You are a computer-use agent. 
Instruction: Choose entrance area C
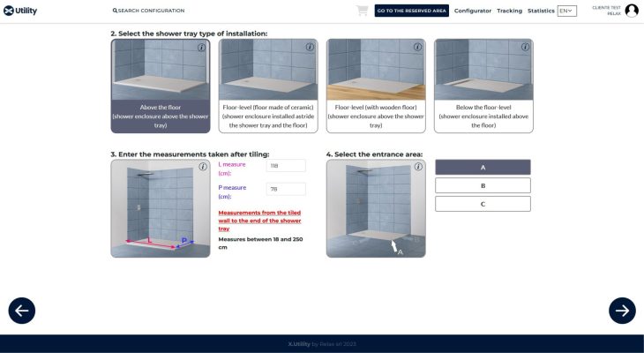[x=483, y=204]
